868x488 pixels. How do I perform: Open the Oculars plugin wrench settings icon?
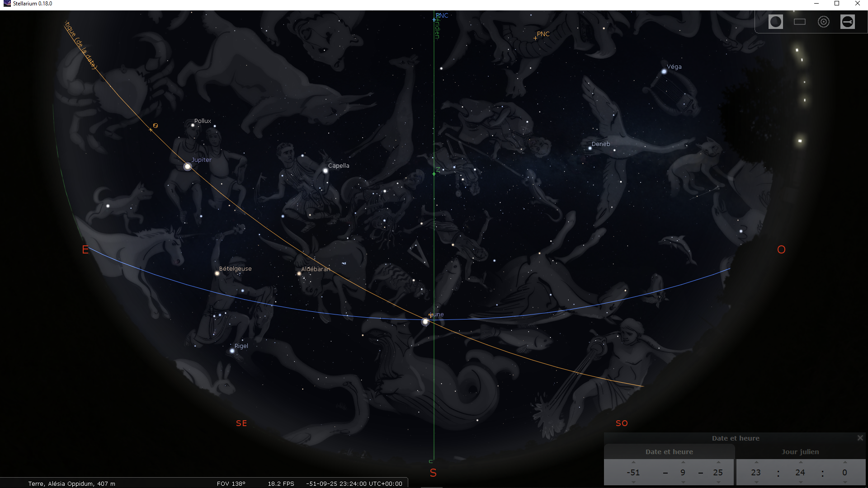(847, 22)
